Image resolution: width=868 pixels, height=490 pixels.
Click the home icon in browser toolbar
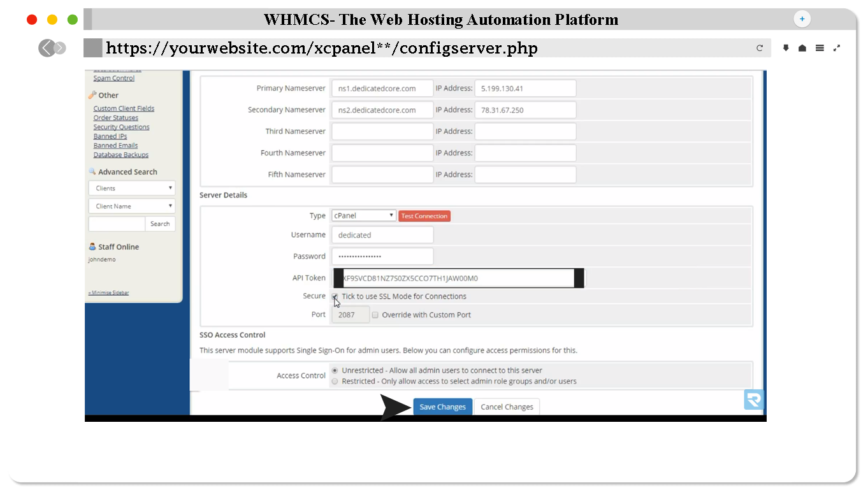(802, 48)
